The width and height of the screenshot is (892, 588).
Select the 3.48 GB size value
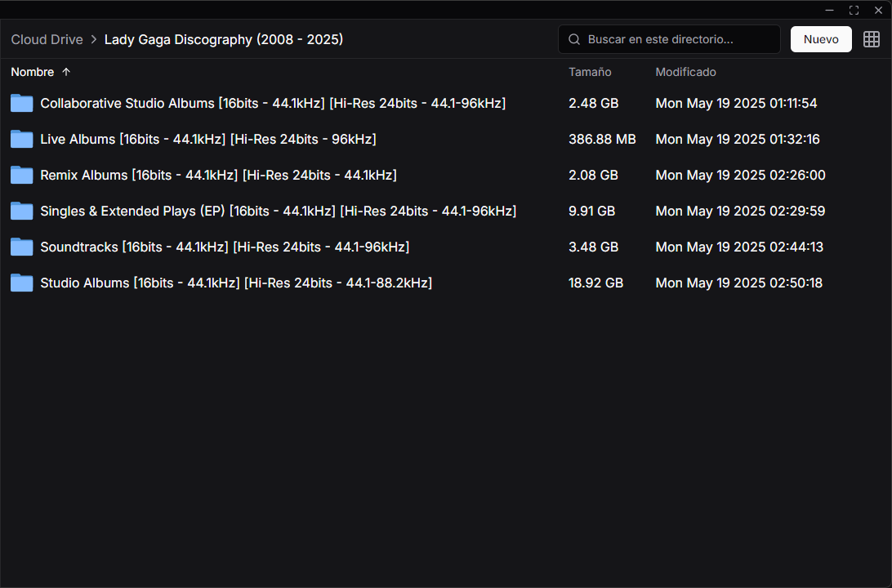593,247
